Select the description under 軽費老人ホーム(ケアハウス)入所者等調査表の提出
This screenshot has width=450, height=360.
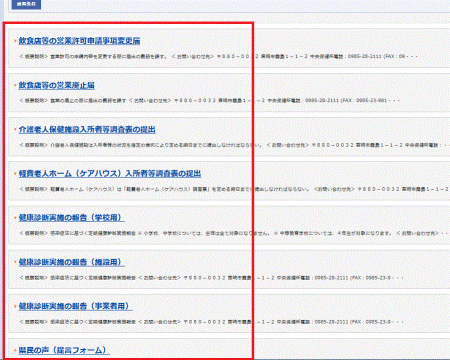(234, 189)
